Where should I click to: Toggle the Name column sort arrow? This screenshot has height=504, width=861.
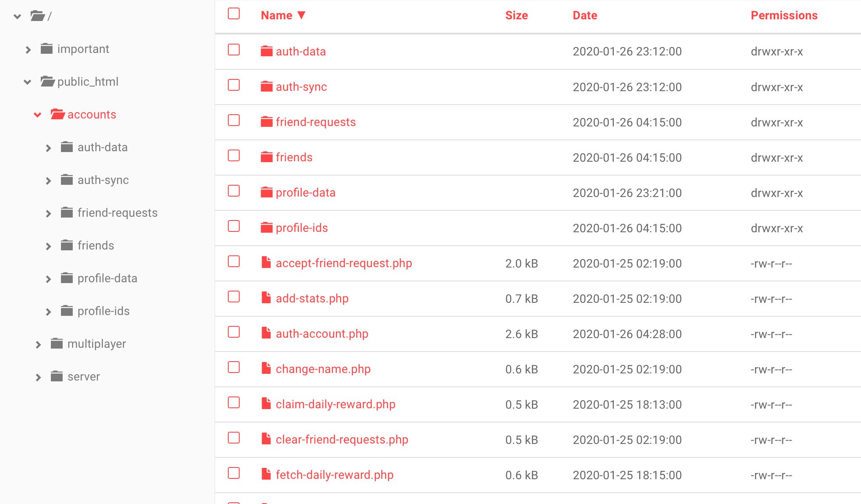(x=301, y=16)
